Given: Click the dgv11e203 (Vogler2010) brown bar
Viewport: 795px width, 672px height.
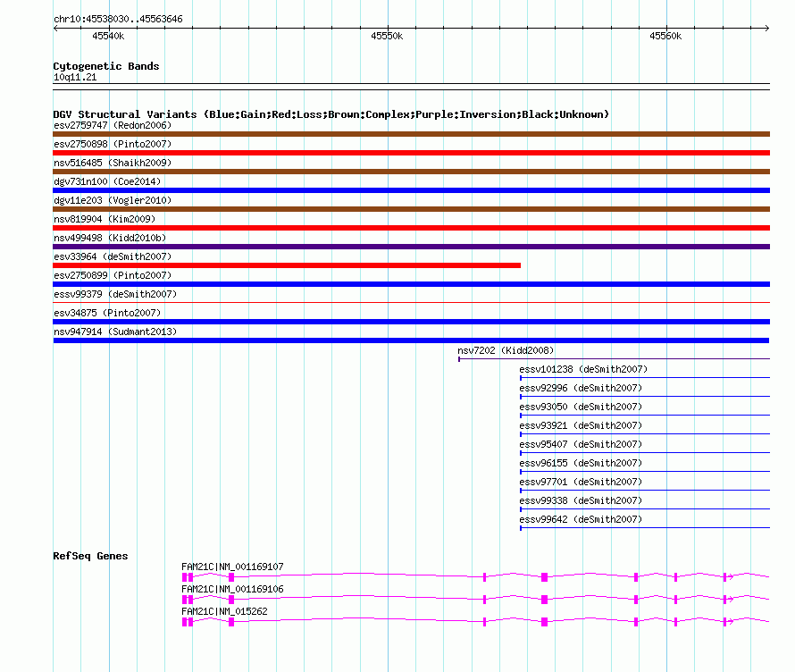Looking at the screenshot, I should pyautogui.click(x=411, y=209).
